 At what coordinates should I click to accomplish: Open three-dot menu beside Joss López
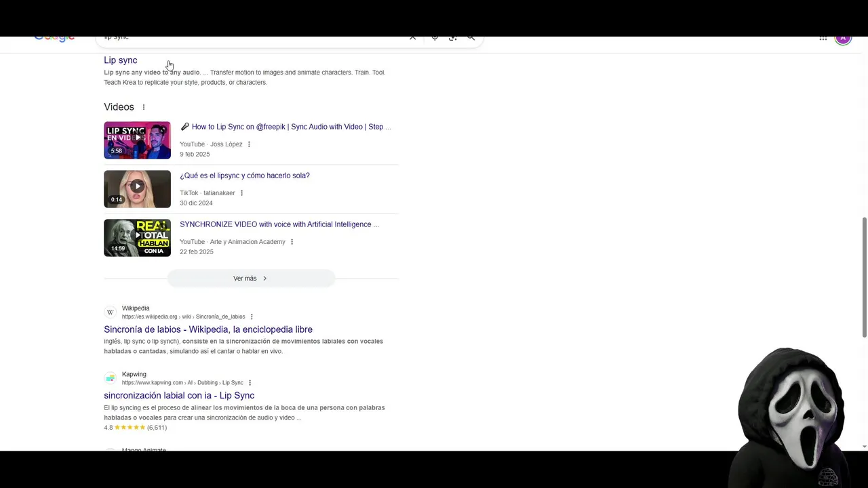coord(249,144)
